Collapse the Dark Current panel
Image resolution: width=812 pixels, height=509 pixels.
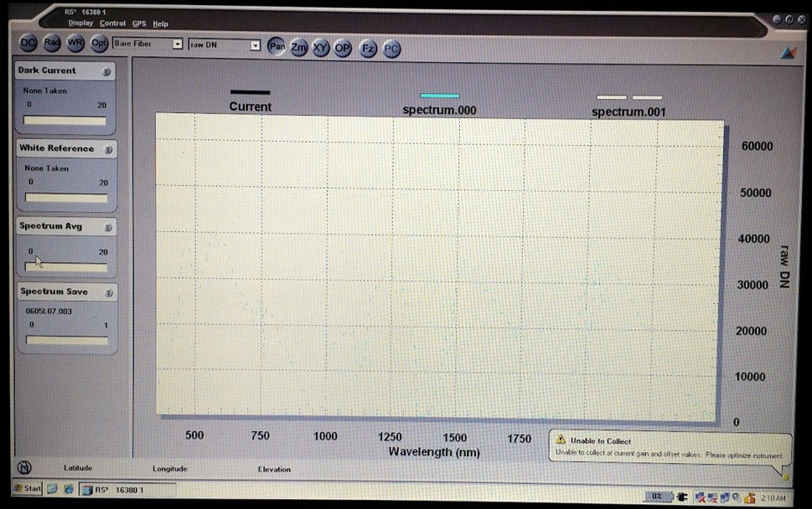(106, 72)
